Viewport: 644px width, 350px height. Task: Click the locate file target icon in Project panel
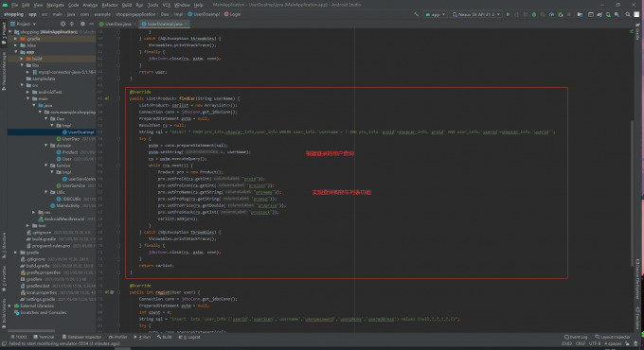click(63, 24)
